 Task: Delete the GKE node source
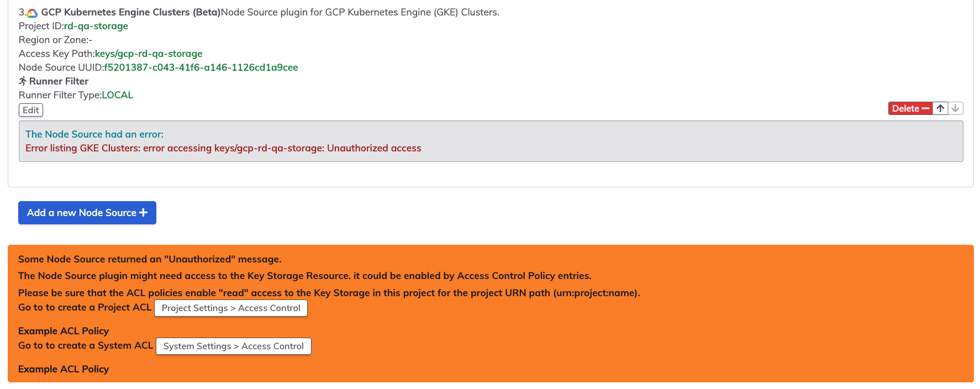coord(910,108)
